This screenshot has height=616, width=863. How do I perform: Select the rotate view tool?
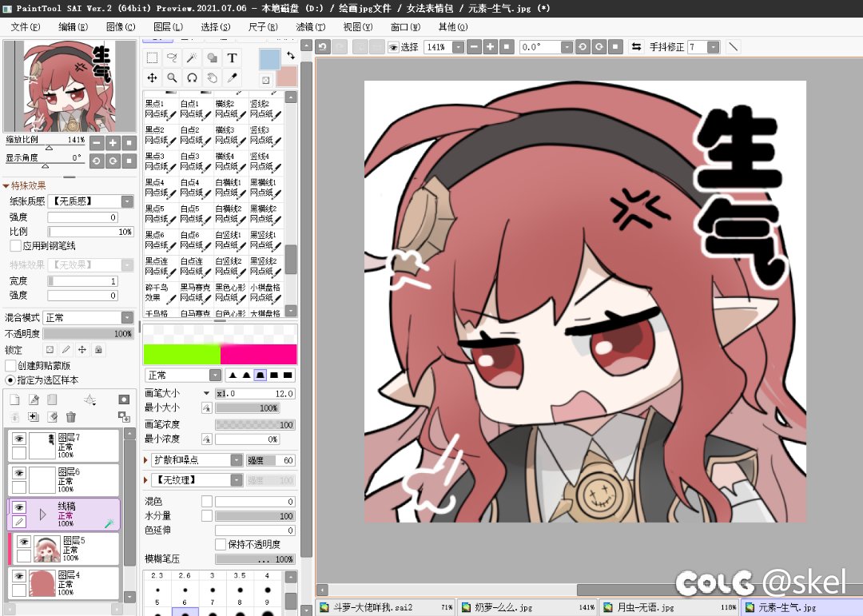coord(192,77)
